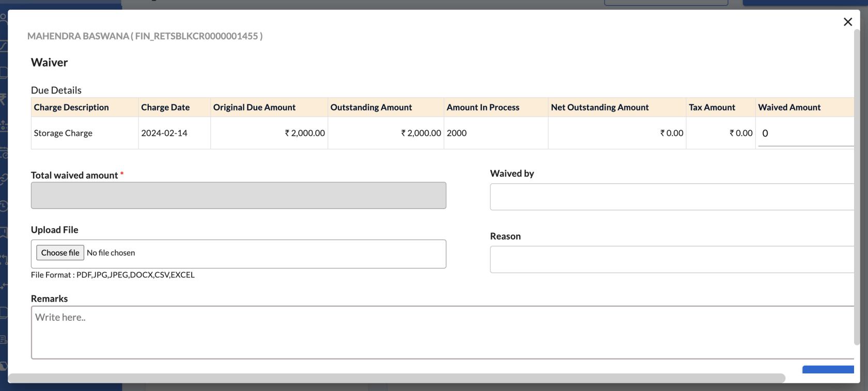868x391 pixels.
Task: Click the Upload File label
Action: point(55,230)
